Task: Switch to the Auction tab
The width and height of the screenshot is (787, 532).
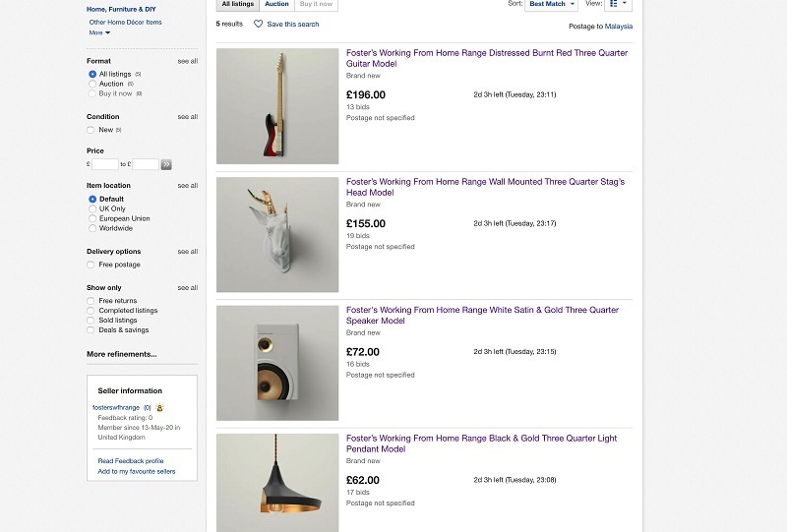Action: tap(276, 4)
